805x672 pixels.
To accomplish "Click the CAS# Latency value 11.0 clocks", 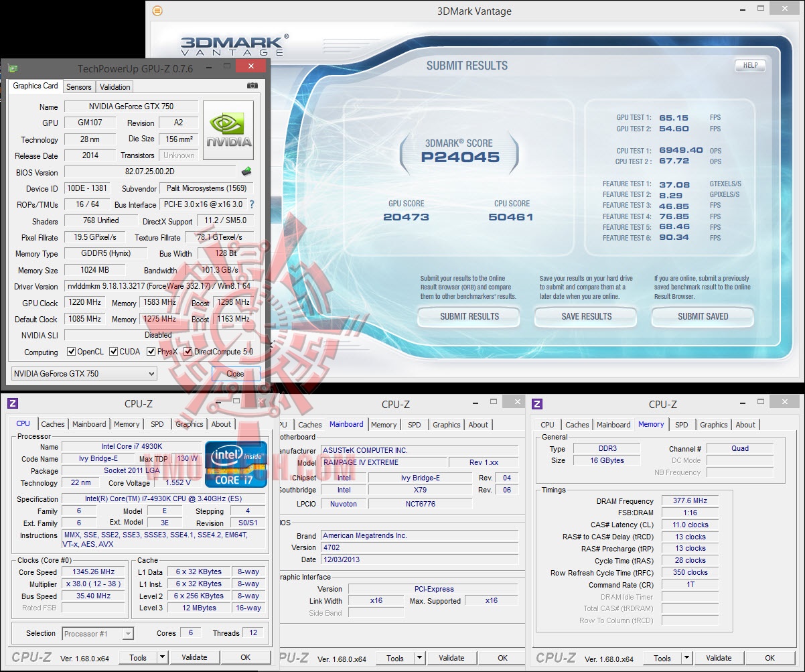I will click(x=690, y=525).
